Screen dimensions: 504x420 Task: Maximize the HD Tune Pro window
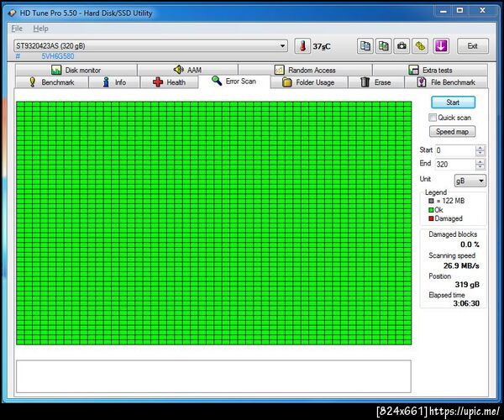pyautogui.click(x=460, y=11)
